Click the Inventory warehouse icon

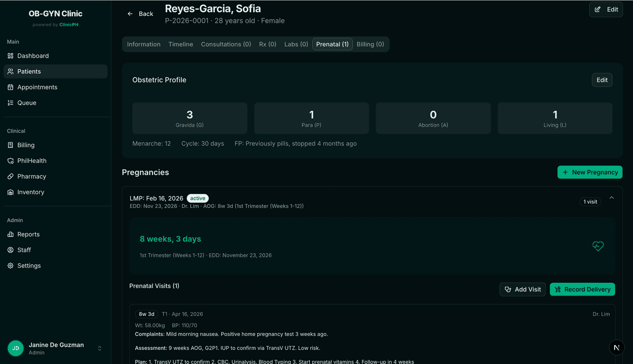click(x=11, y=193)
